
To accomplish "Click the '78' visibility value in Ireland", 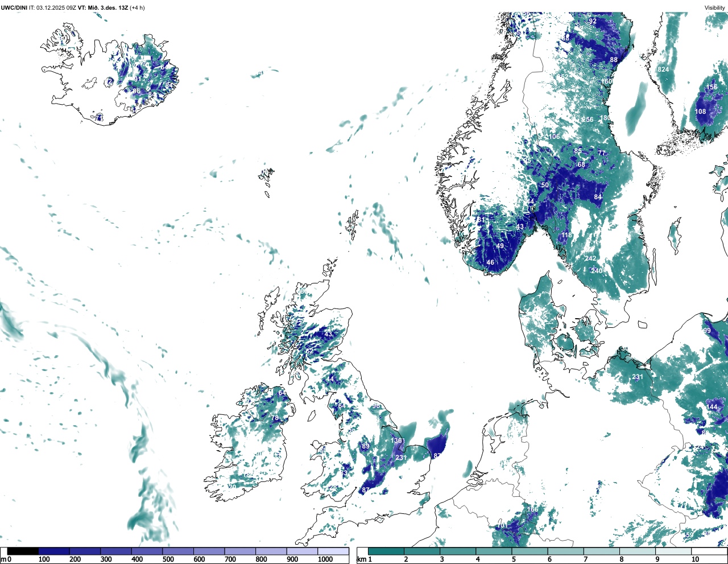I will click(x=275, y=418).
